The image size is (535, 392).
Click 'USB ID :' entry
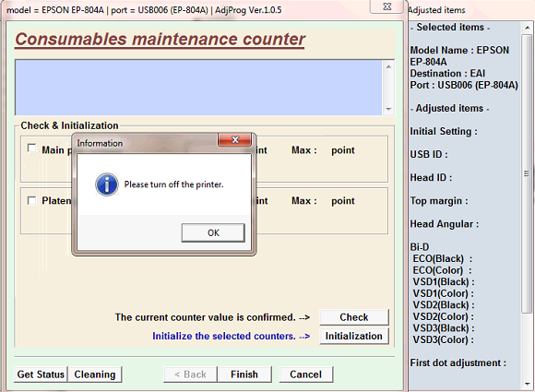(x=429, y=155)
